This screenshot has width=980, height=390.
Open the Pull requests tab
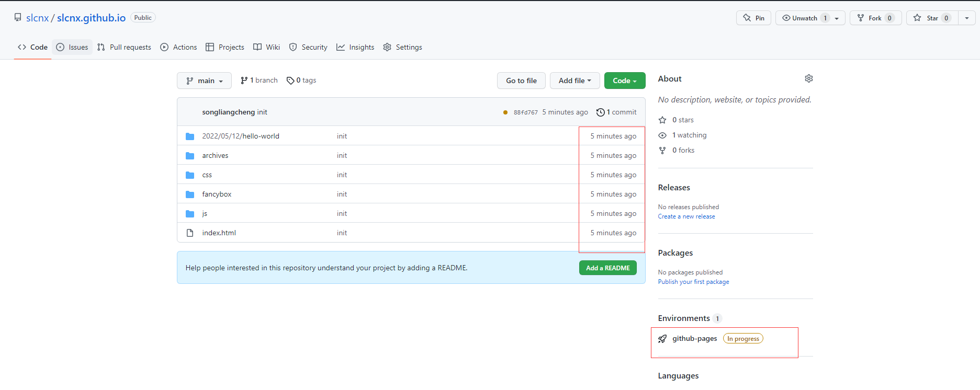coord(124,47)
